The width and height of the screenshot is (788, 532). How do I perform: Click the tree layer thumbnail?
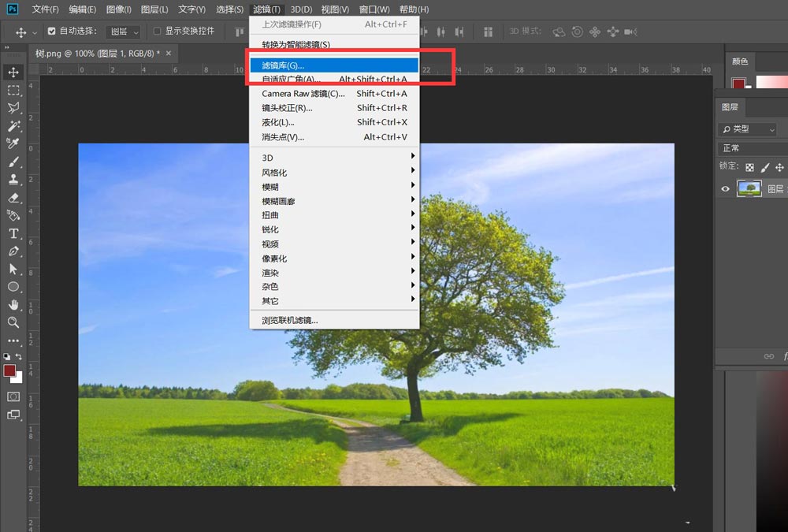click(749, 188)
